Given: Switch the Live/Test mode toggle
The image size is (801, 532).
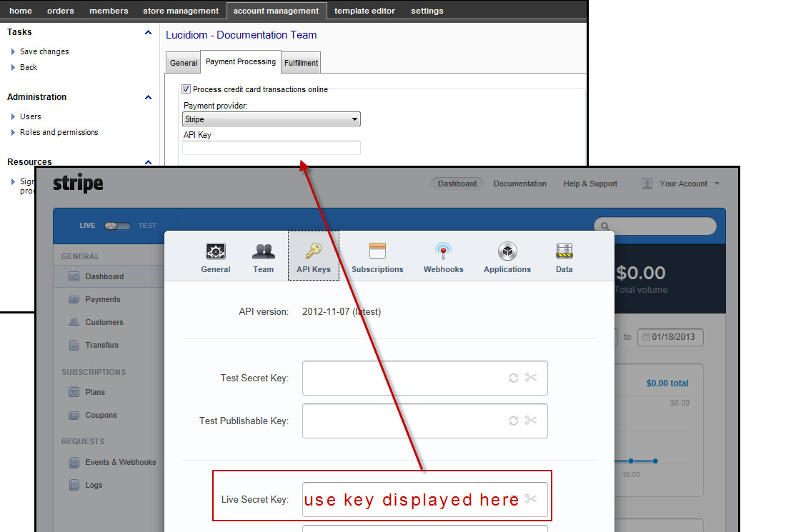Looking at the screenshot, I should pyautogui.click(x=117, y=226).
